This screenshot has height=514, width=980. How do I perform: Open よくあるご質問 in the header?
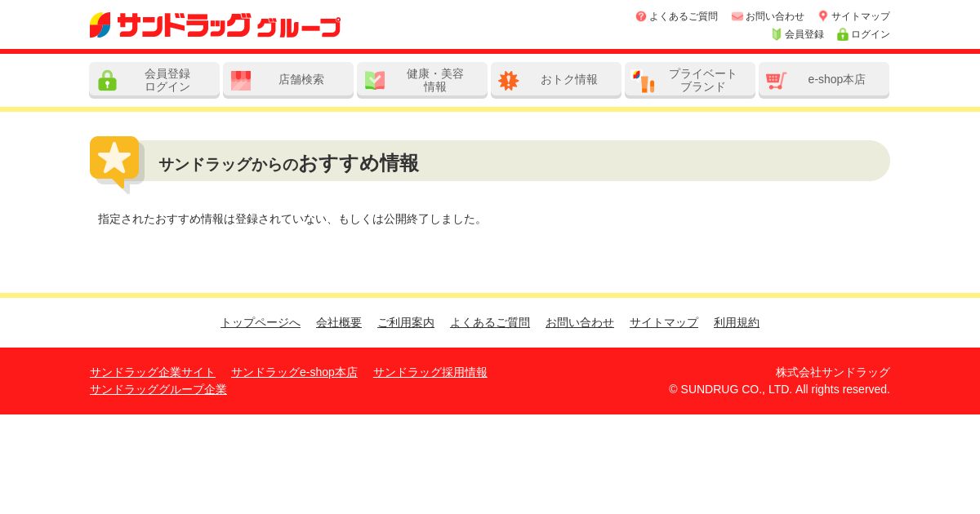tap(684, 16)
